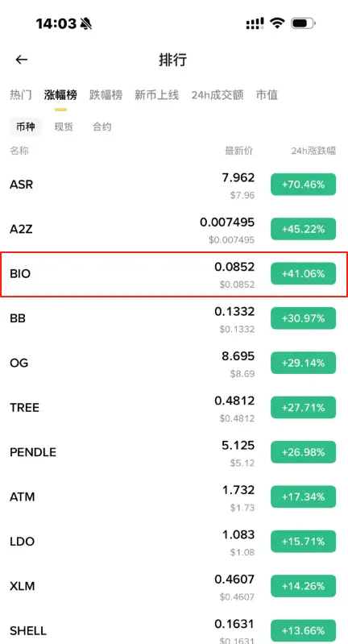Tap the +29.14% OG change badge
Screen dimensions: 348x644
pos(303,363)
